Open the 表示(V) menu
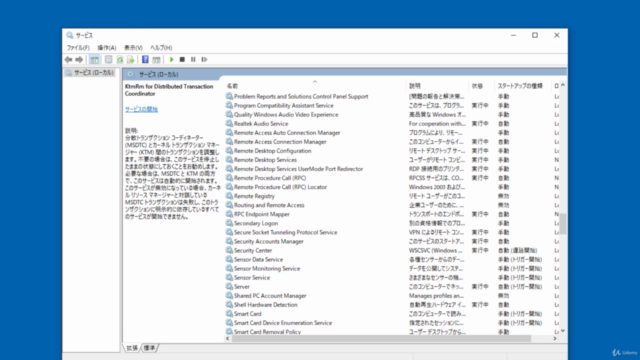 coord(133,48)
